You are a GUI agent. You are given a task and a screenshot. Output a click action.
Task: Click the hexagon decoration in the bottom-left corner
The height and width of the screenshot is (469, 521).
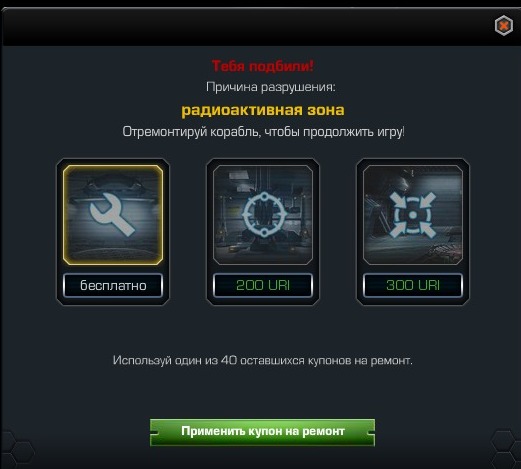coord(17,450)
